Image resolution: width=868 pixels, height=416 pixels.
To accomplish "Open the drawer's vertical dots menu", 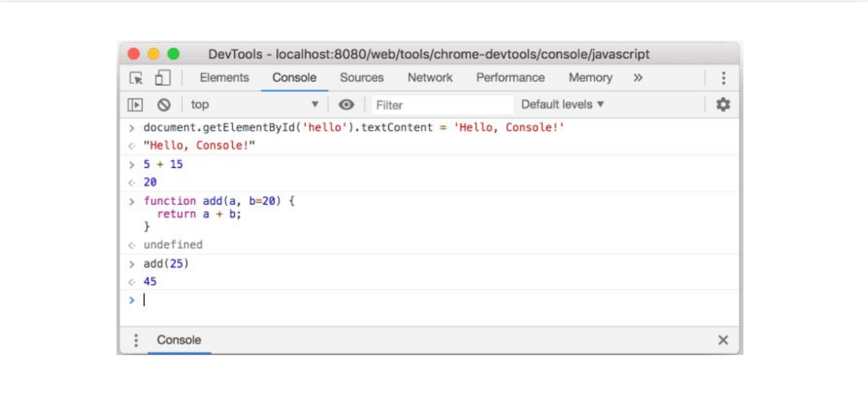I will tap(136, 340).
